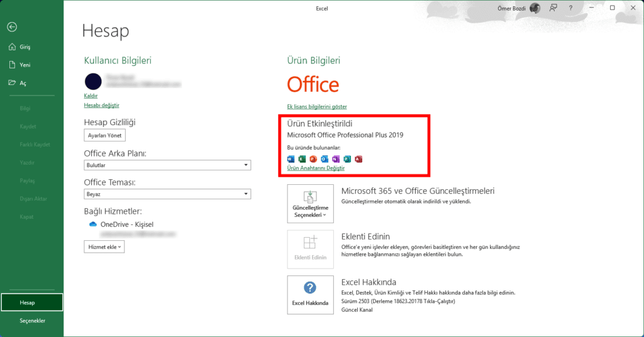Screen dimensions: 644x337
Task: Click the back arrow in the green sidebar
Action: (12, 27)
